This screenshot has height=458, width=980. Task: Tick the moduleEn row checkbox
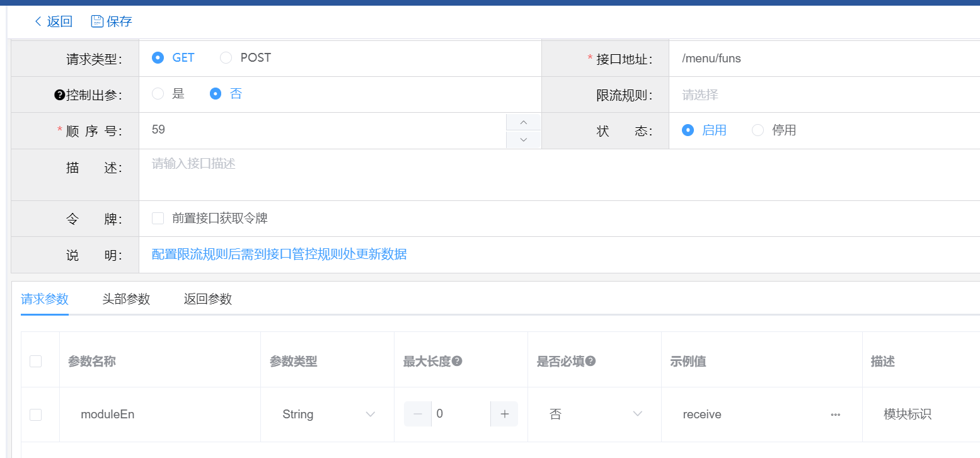pyautogui.click(x=36, y=415)
